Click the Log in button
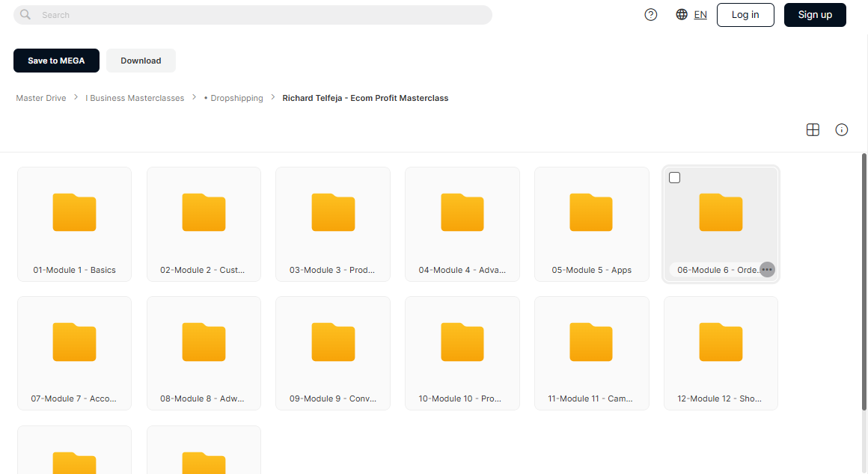Image resolution: width=868 pixels, height=474 pixels. coord(745,15)
